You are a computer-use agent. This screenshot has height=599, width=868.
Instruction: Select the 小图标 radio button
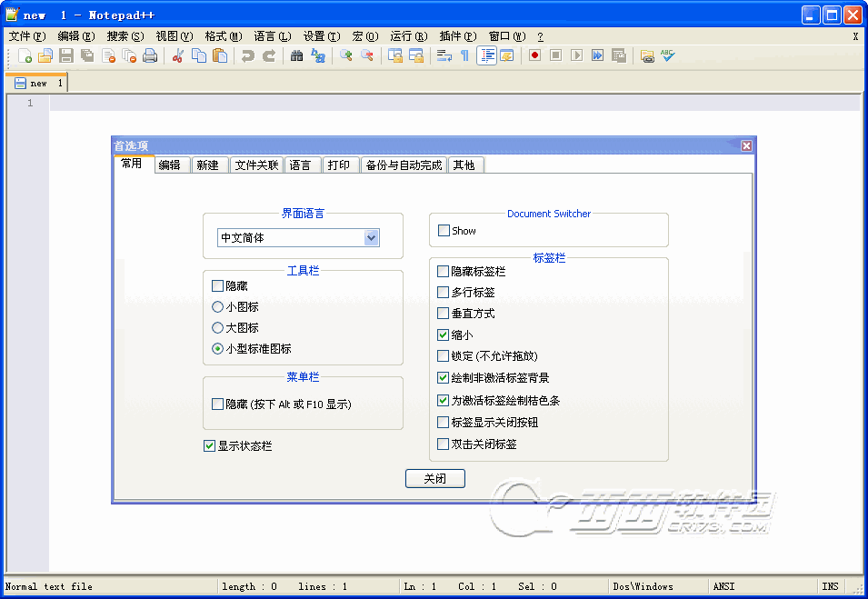(x=217, y=307)
